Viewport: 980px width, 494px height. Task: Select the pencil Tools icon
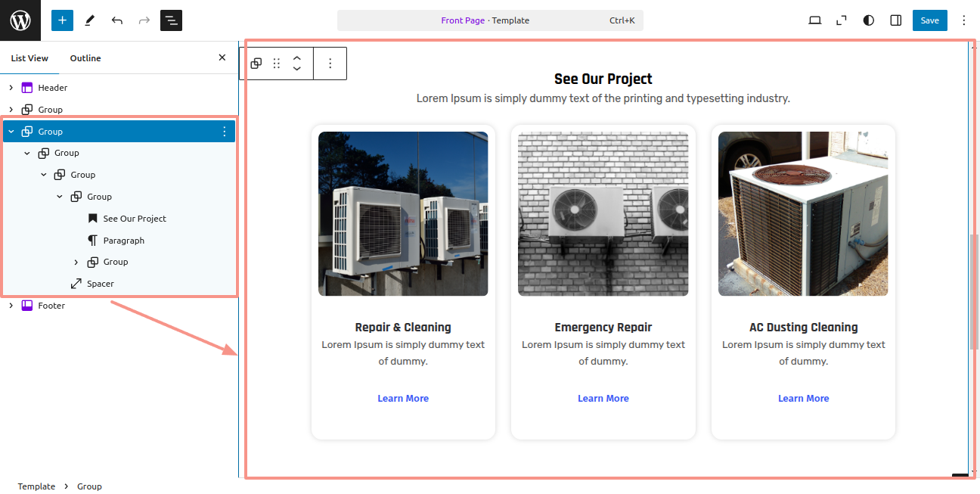90,20
